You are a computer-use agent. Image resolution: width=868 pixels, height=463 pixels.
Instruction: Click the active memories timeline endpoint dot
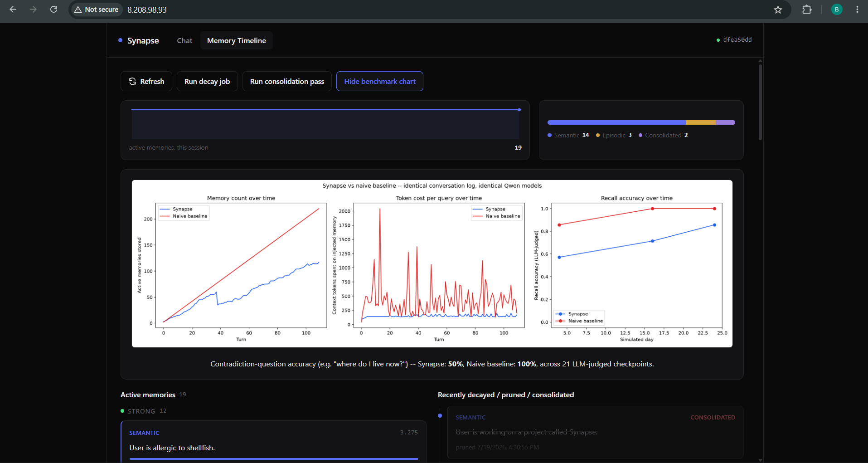coord(519,110)
